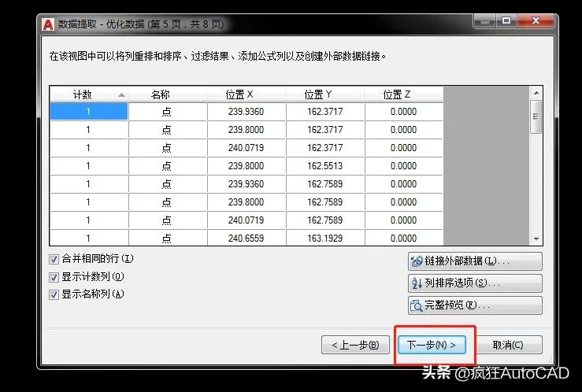
Task: Toggle 显示计数列 checkbox
Action: [x=54, y=276]
